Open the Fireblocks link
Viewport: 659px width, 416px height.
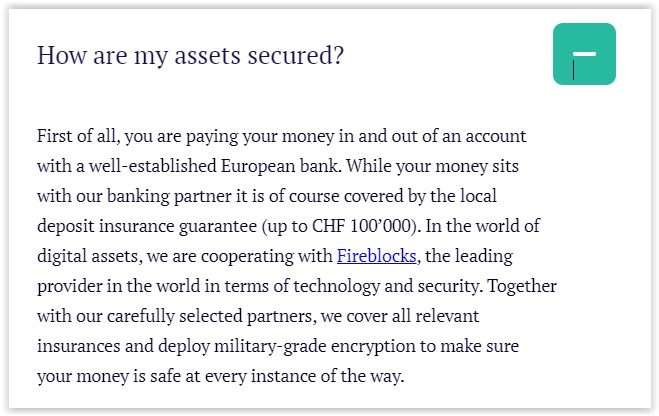click(376, 255)
